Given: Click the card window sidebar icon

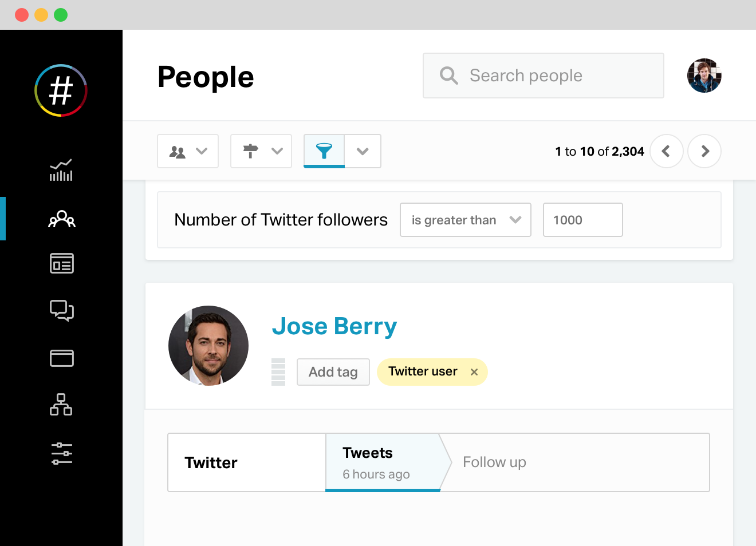Looking at the screenshot, I should pyautogui.click(x=62, y=358).
